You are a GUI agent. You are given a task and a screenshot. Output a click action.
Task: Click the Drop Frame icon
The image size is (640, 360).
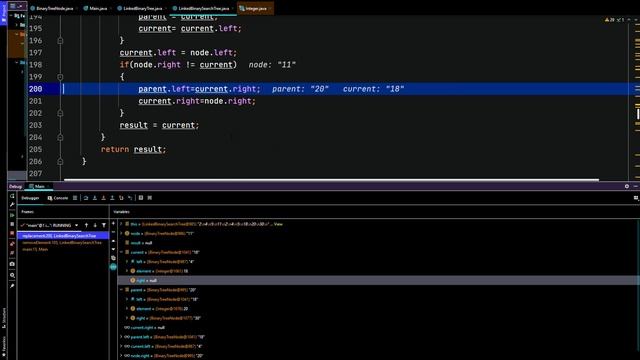click(x=121, y=198)
